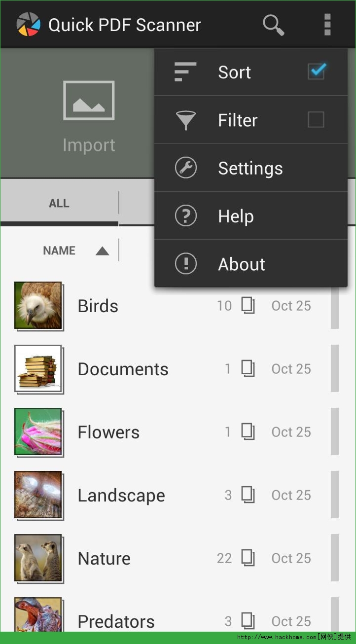Tap the Nature meerkats thumbnail
Image resolution: width=356 pixels, height=644 pixels.
click(x=38, y=558)
